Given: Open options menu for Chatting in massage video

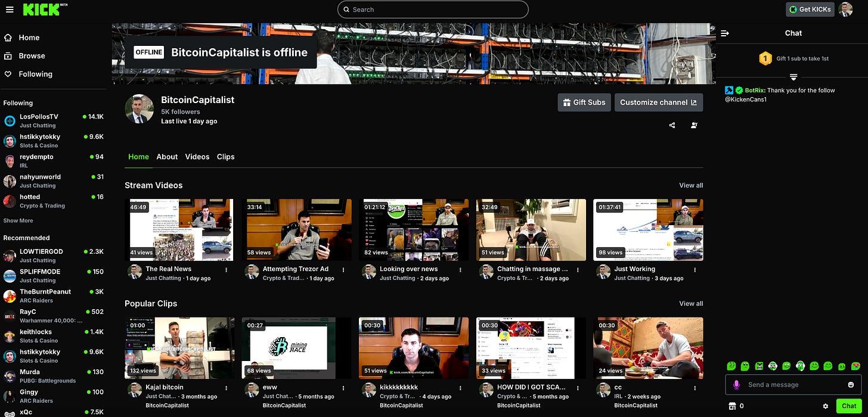Looking at the screenshot, I should [x=578, y=270].
